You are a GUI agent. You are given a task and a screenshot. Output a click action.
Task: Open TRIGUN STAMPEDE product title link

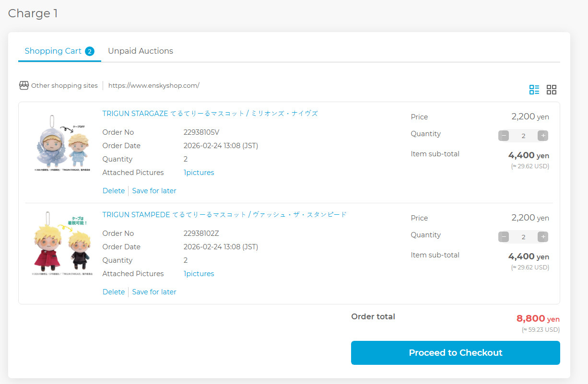point(224,215)
